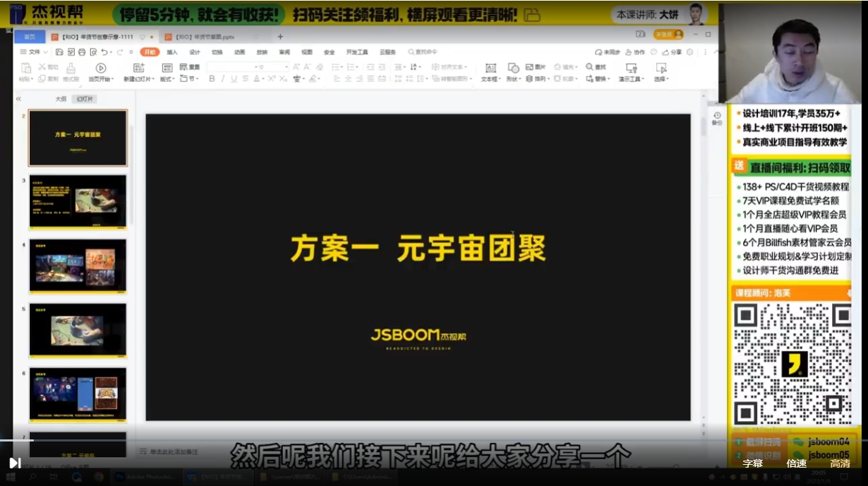
Task: Toggle Underline formatting button
Action: click(234, 78)
